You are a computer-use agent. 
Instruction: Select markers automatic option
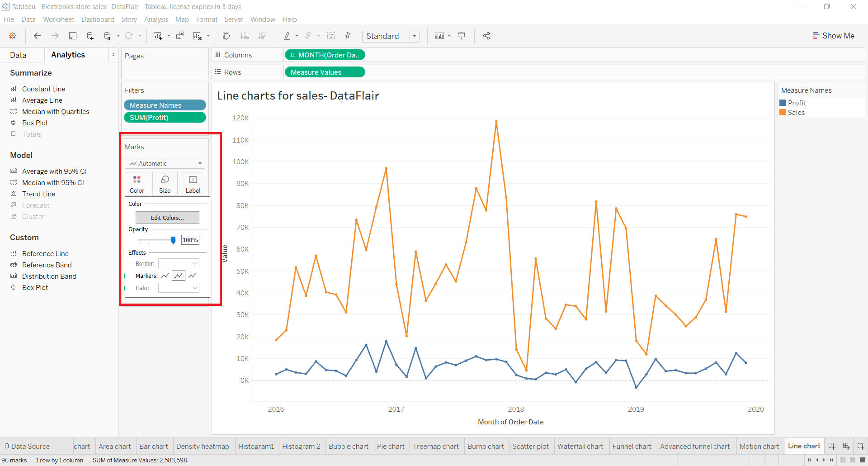coord(165,276)
